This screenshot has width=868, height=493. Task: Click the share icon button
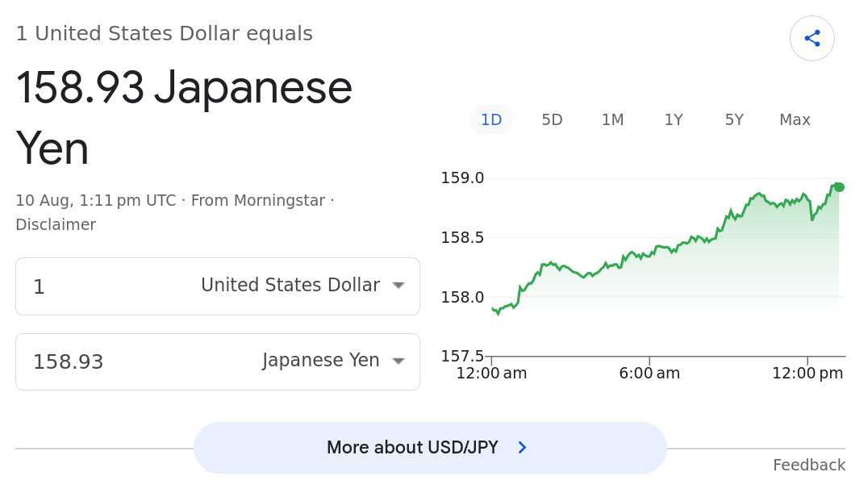click(812, 38)
